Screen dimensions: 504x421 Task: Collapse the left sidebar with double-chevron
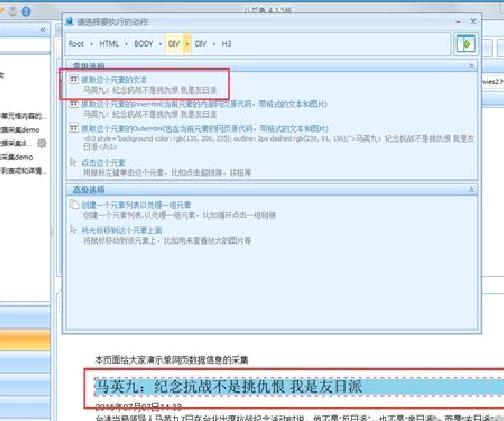pos(43,30)
